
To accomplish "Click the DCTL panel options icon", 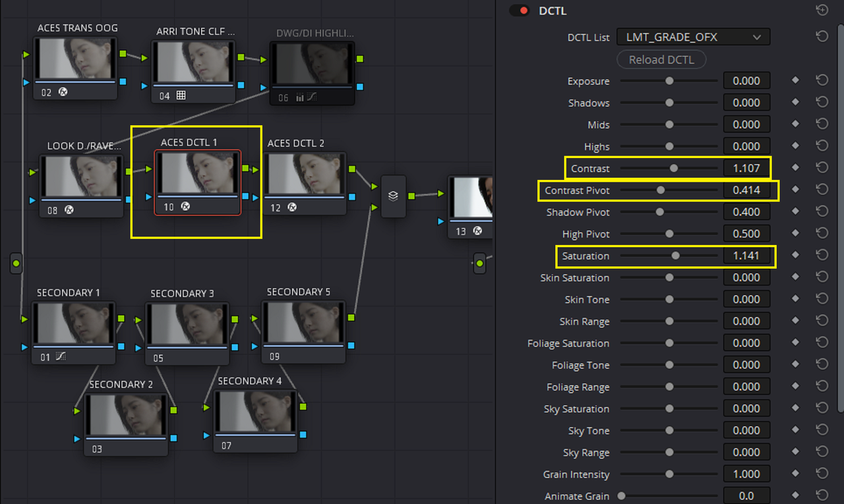I will click(822, 10).
